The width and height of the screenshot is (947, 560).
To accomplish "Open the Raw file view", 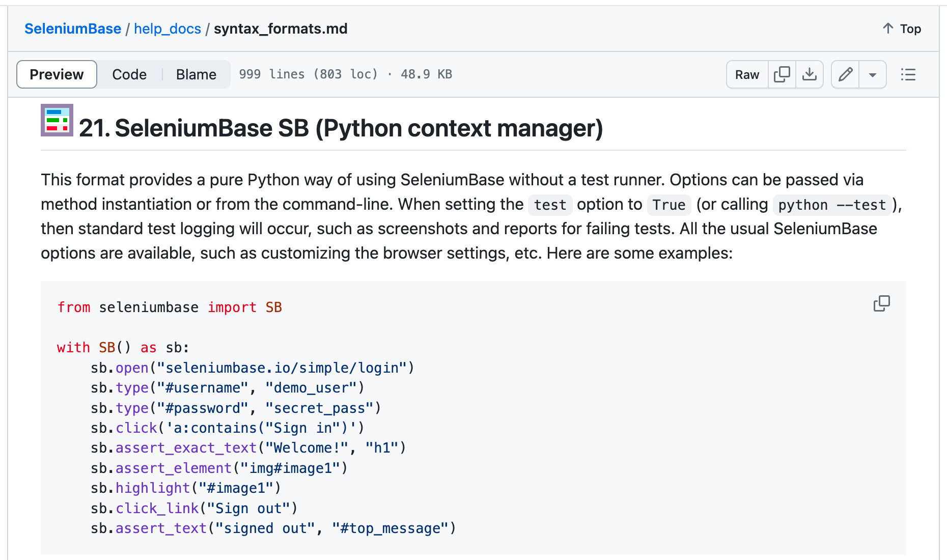I will coord(747,74).
